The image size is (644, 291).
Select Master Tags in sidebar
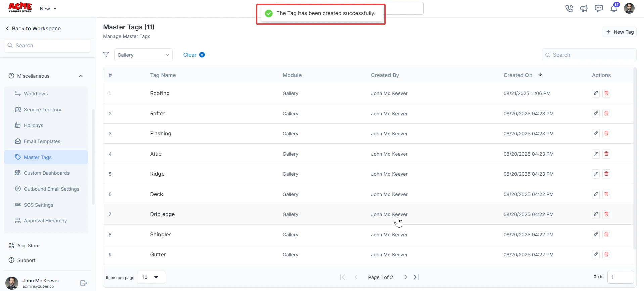click(x=46, y=157)
